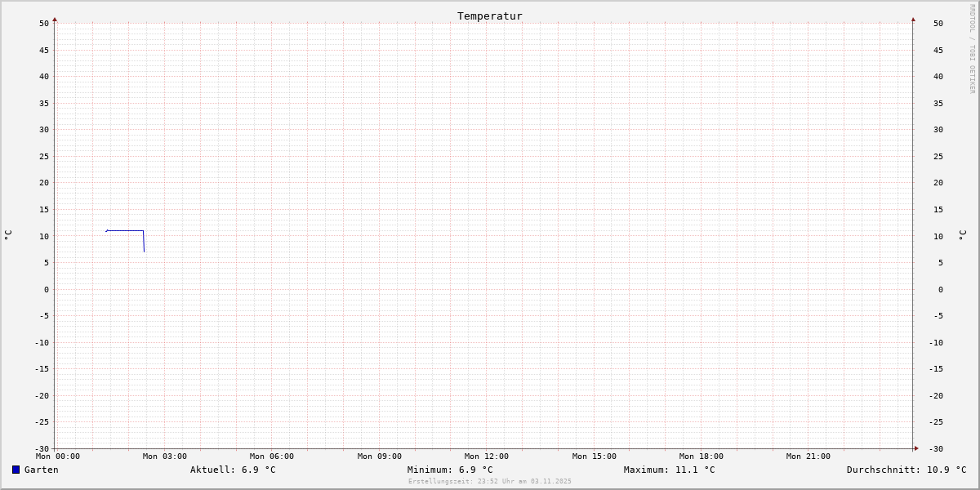Image resolution: width=980 pixels, height=490 pixels.
Task: Click the Aktuell: 6.9 °C value
Action: point(233,470)
